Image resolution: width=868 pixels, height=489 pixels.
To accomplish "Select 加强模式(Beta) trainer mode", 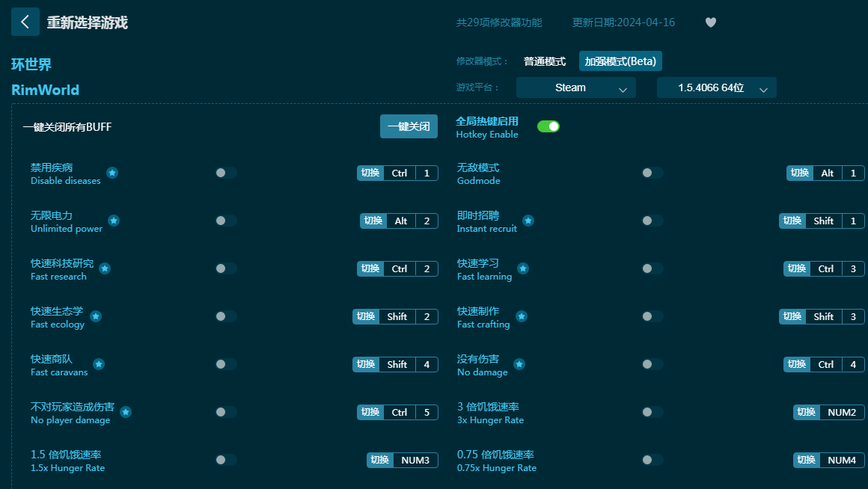I will pos(620,61).
